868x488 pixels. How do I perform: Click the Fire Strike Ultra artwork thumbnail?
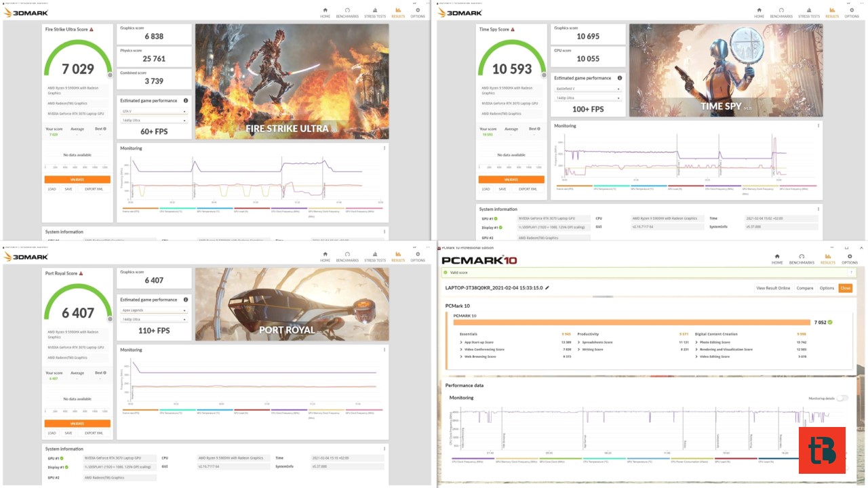click(292, 81)
